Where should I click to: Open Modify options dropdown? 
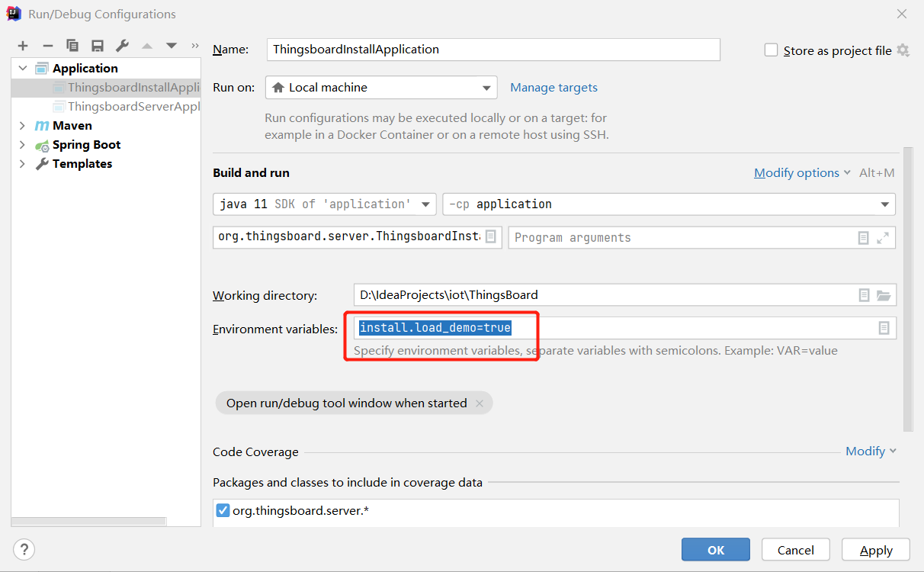(802, 173)
